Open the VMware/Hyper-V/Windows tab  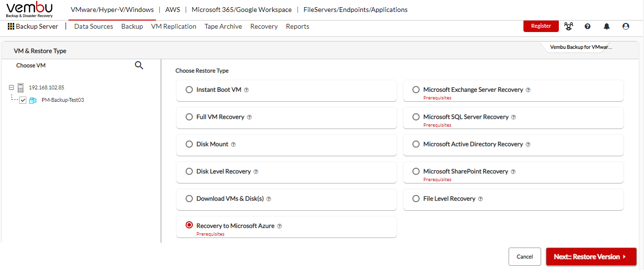(x=112, y=10)
